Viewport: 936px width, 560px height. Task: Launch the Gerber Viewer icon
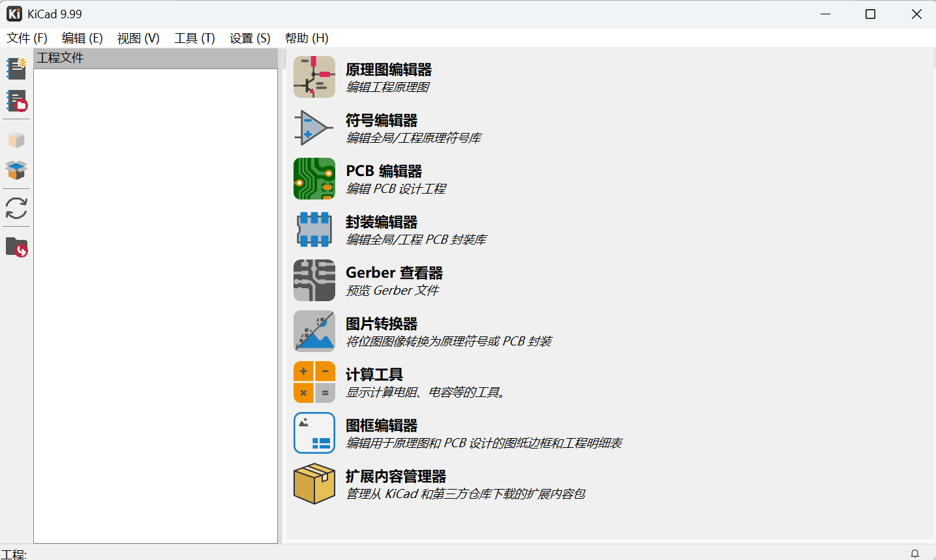[x=314, y=280]
